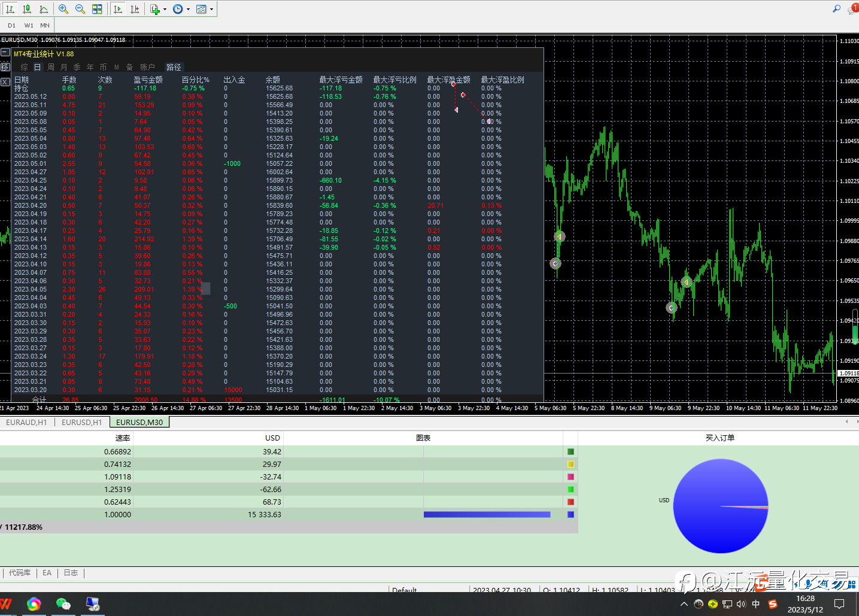Switch to 季 quarterly tab
859x616 pixels.
77,67
